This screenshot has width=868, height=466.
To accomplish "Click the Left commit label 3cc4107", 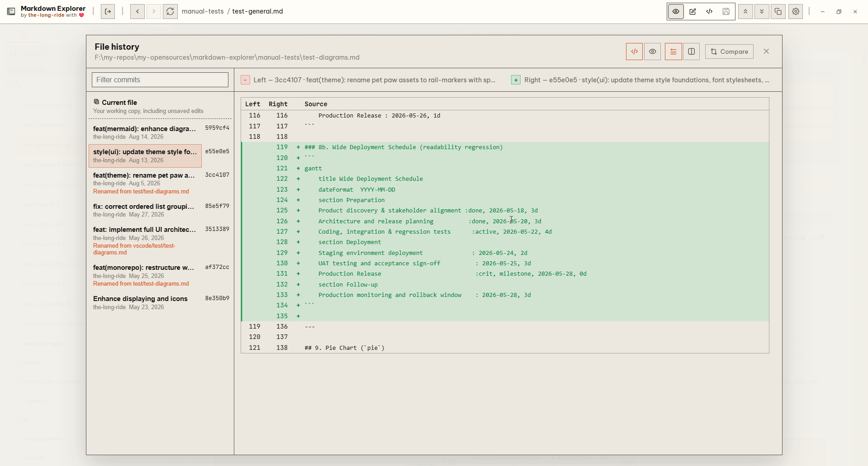I will (375, 80).
